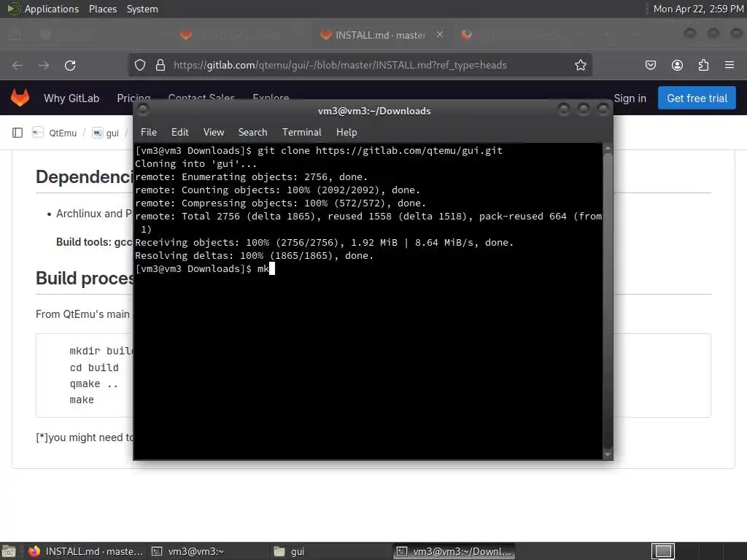Click 'cd build' code line
747x560 pixels.
tap(94, 367)
